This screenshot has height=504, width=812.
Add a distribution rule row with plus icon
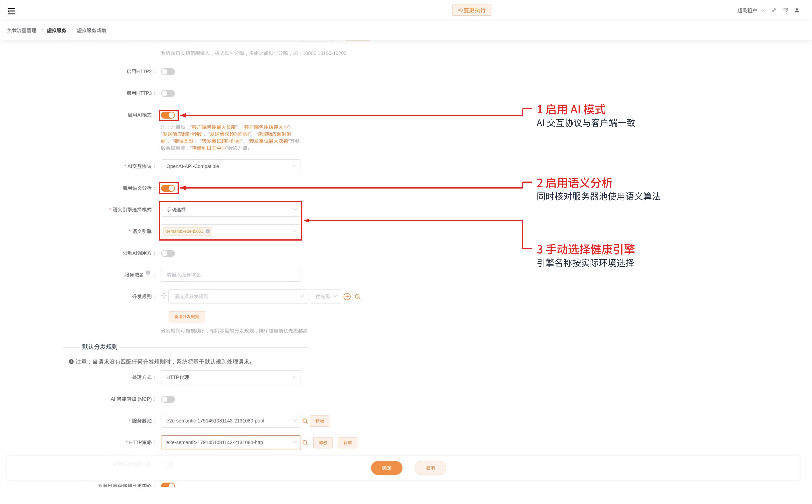347,297
